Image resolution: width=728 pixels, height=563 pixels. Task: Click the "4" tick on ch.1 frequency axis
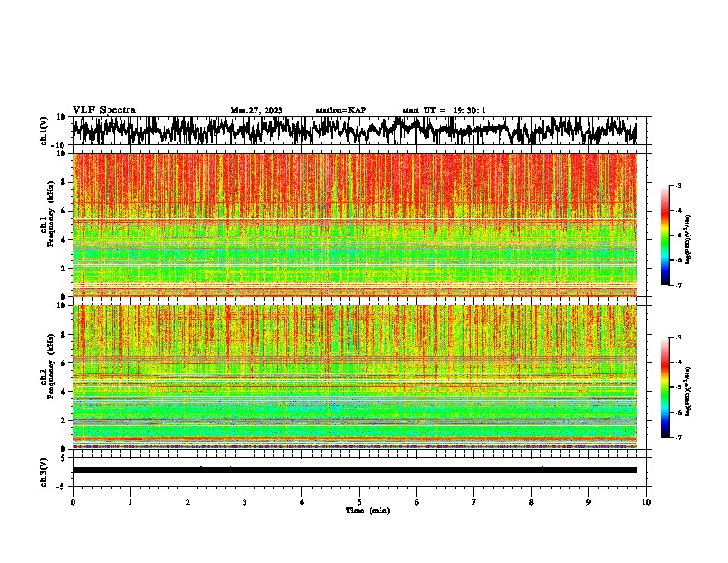pos(63,240)
